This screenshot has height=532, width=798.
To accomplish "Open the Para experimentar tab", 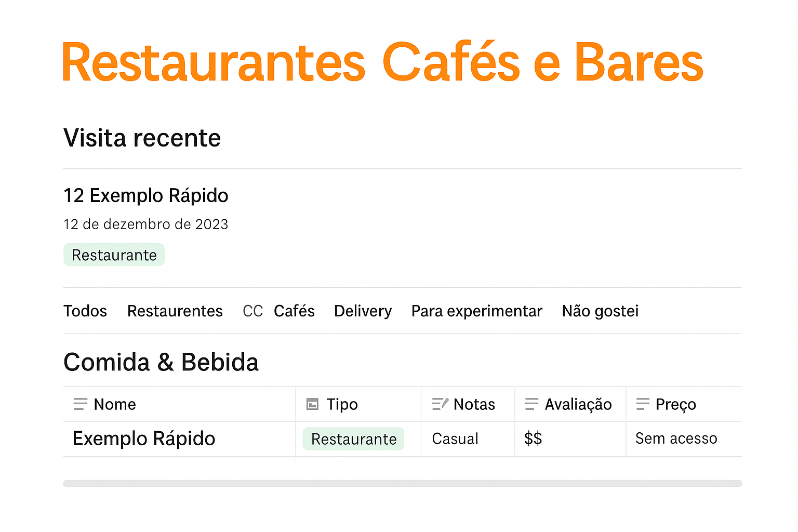I will click(x=477, y=311).
